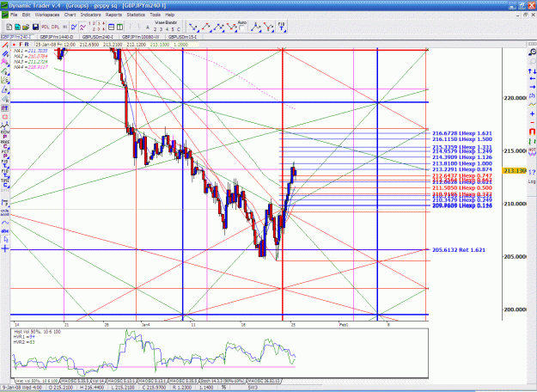The height and width of the screenshot is (392, 537).
Task: Click the 213.8100 LHexp 1.000 label
Action: point(462,164)
